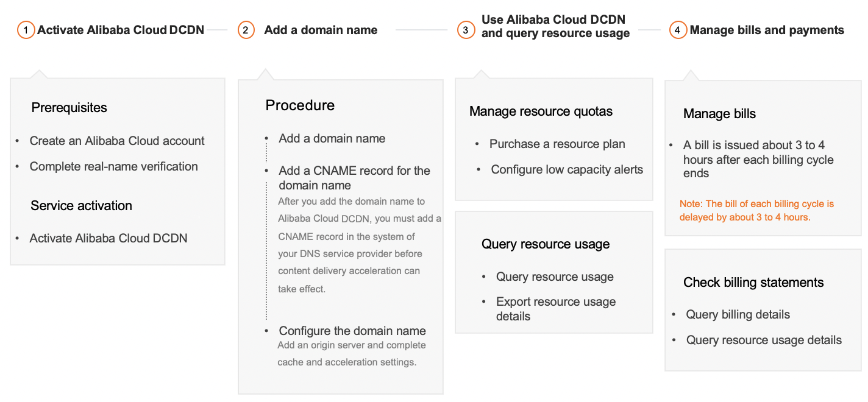Select step heading 'Use Alibaba Cloud DCDN and query resource usage'

[555, 26]
